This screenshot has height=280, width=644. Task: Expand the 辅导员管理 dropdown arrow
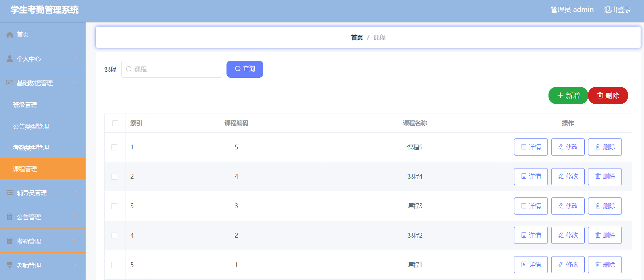click(x=75, y=192)
